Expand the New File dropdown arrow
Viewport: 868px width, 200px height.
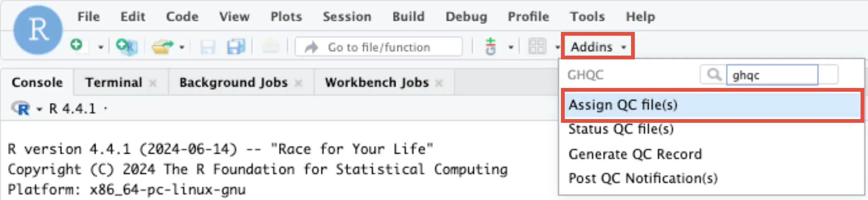coord(100,47)
